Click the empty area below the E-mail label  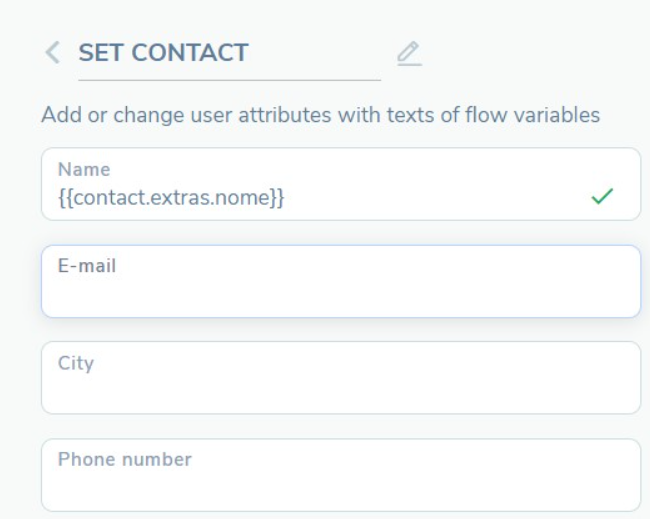point(340,296)
